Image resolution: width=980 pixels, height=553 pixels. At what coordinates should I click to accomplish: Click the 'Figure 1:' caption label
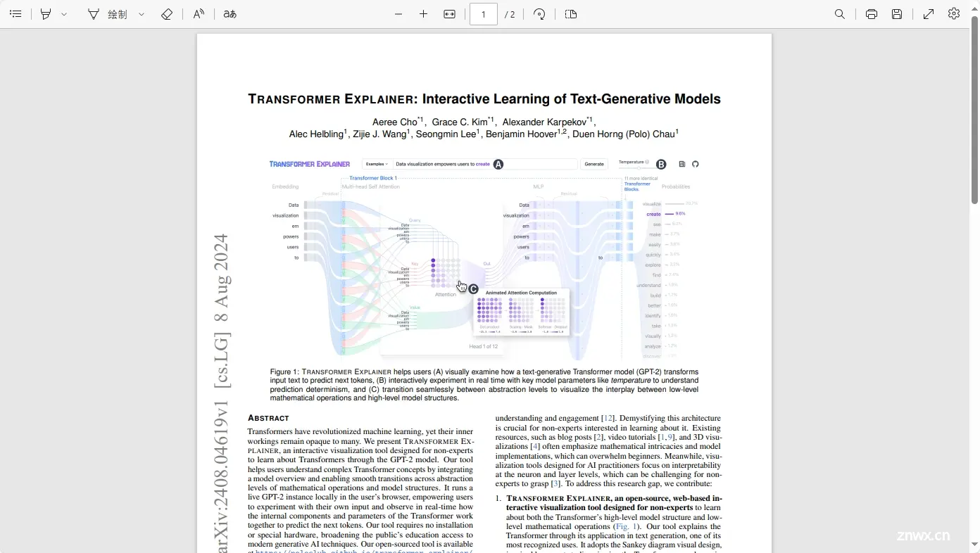pyautogui.click(x=285, y=371)
